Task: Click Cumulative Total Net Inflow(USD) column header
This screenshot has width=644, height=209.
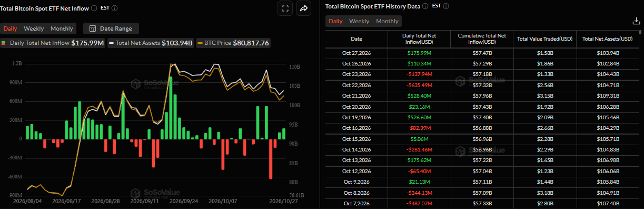Action: (482, 39)
